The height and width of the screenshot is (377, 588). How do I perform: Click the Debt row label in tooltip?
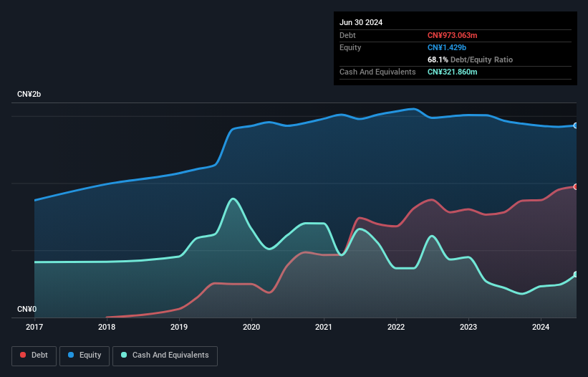coord(347,35)
